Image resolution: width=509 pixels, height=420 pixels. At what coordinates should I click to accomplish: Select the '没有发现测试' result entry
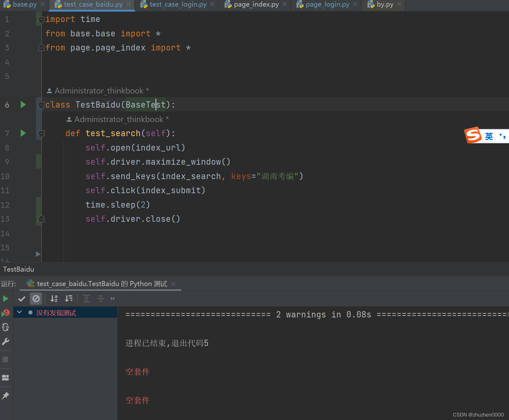[x=57, y=312]
